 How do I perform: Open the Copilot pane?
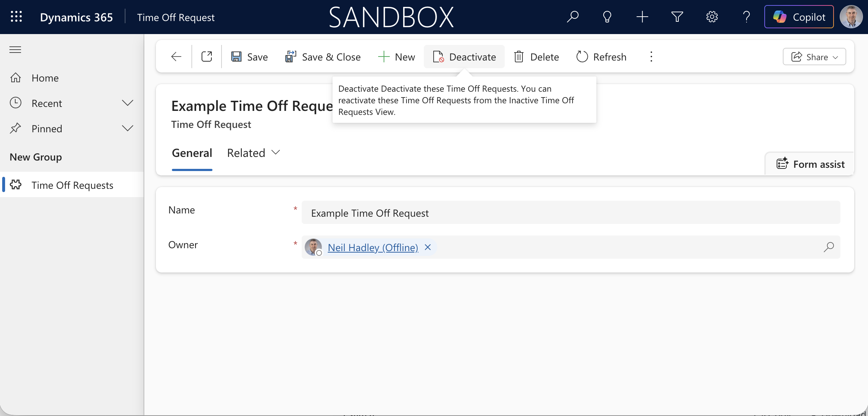click(x=799, y=17)
